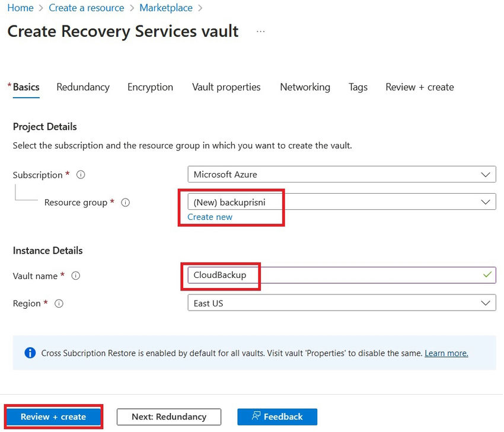Screen dimensions: 504x432
Task: Switch to the Tags tab
Action: [x=358, y=87]
